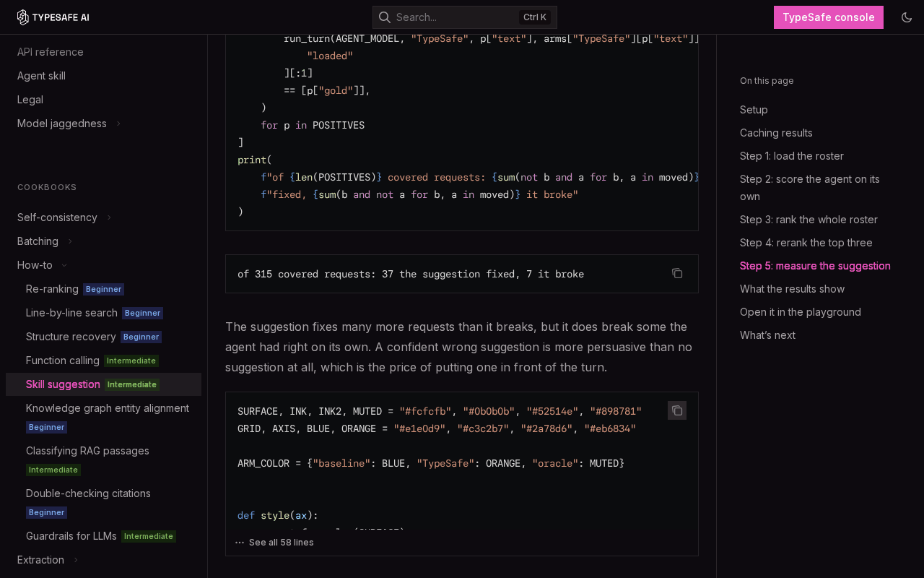Click the Ctrl K shortcut badge

(x=535, y=17)
